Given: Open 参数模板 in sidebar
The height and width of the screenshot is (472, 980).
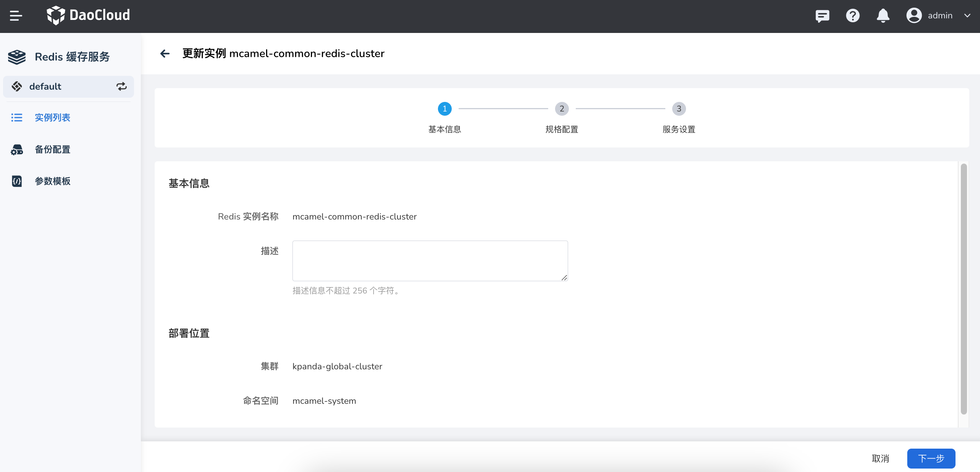Looking at the screenshot, I should point(52,181).
